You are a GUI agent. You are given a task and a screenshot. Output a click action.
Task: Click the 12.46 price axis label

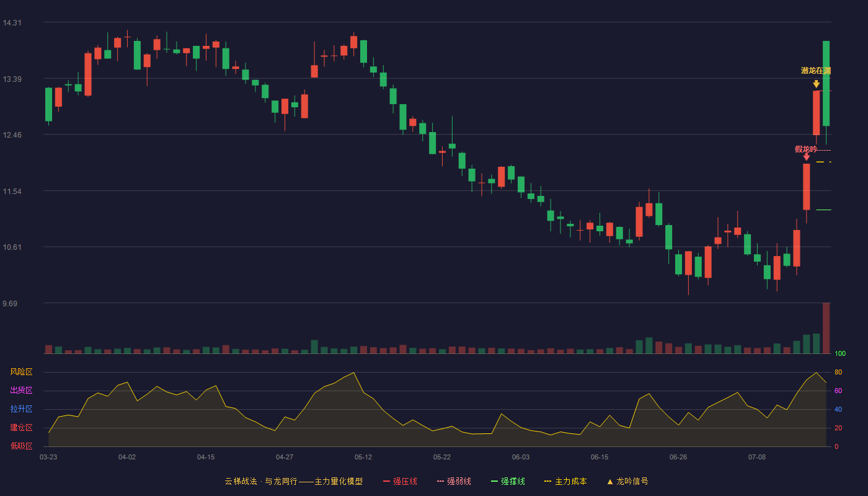point(12,135)
